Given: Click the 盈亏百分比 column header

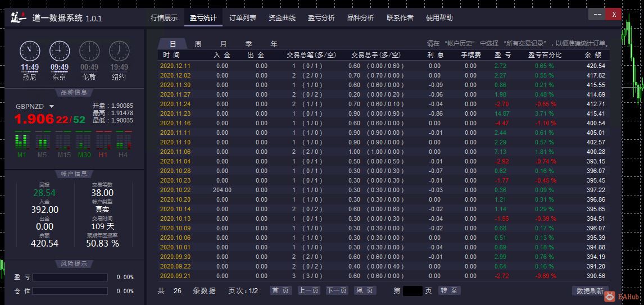Looking at the screenshot, I should tap(545, 54).
